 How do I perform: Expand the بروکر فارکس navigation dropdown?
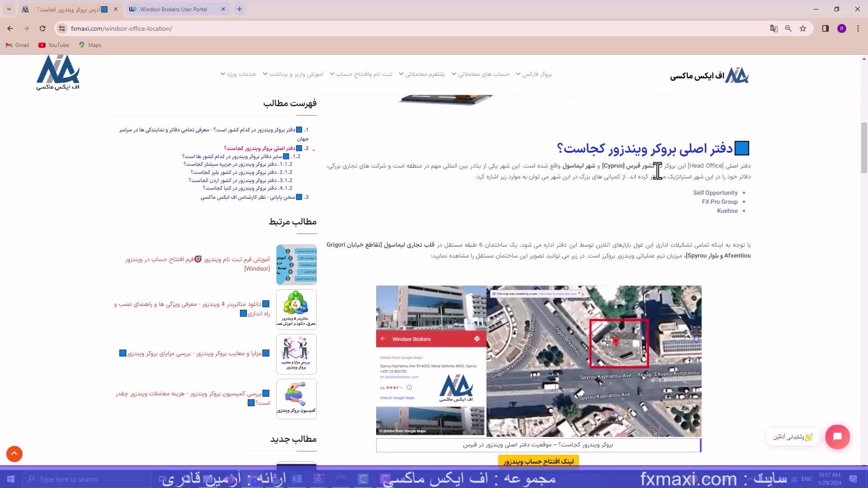point(537,74)
